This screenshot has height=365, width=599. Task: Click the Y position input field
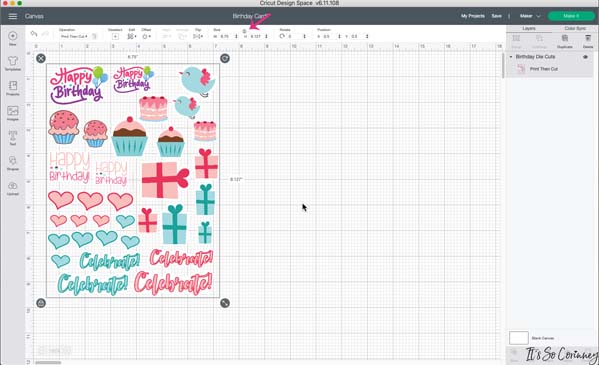click(x=357, y=36)
